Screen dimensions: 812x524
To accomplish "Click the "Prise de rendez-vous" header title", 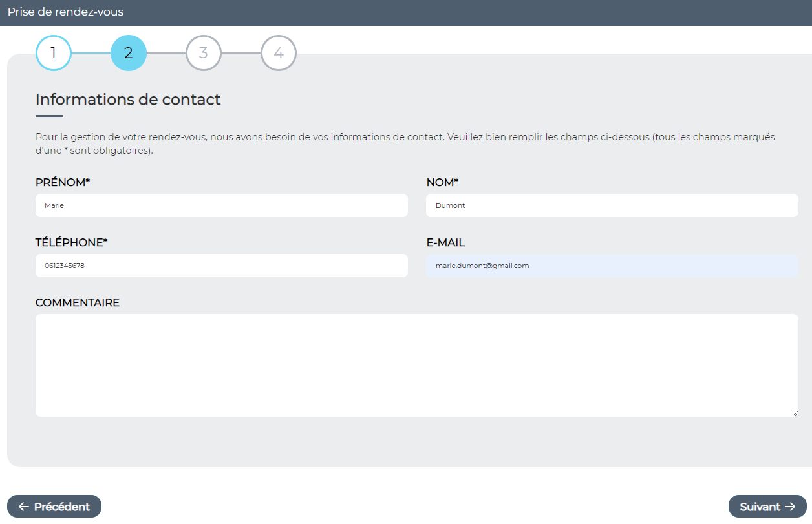I will tap(65, 12).
